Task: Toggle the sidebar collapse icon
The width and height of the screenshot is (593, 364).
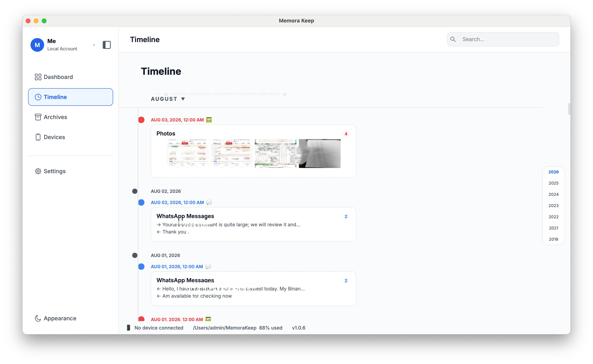Action: [107, 45]
